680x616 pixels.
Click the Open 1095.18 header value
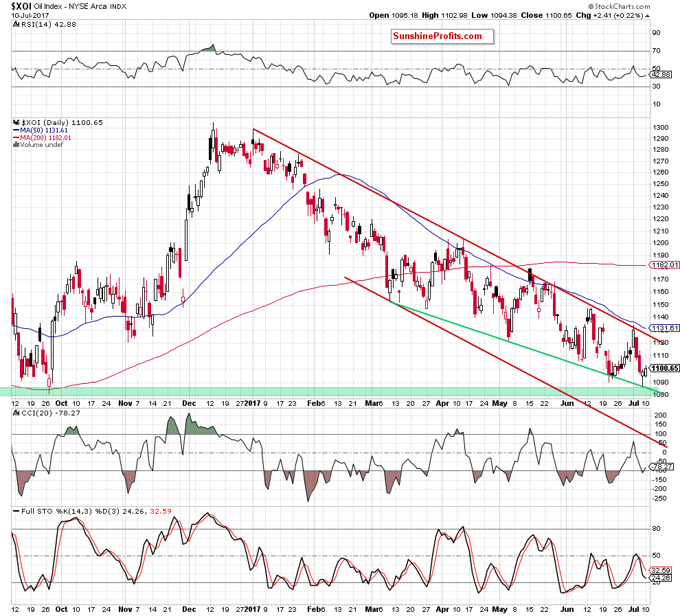[x=394, y=15]
